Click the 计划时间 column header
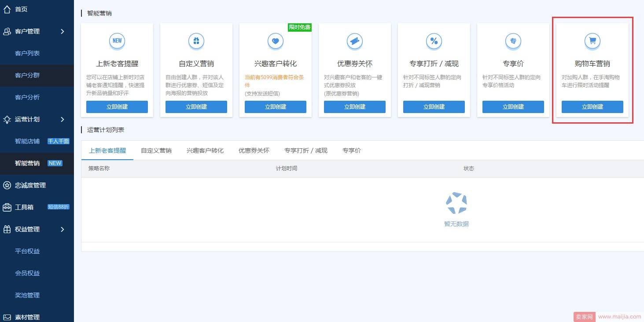 [x=287, y=168]
